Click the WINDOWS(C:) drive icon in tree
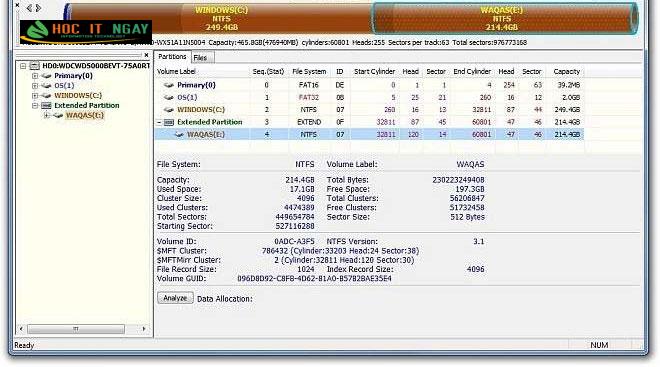Viewport: 660px width, 367px height. click(x=46, y=96)
